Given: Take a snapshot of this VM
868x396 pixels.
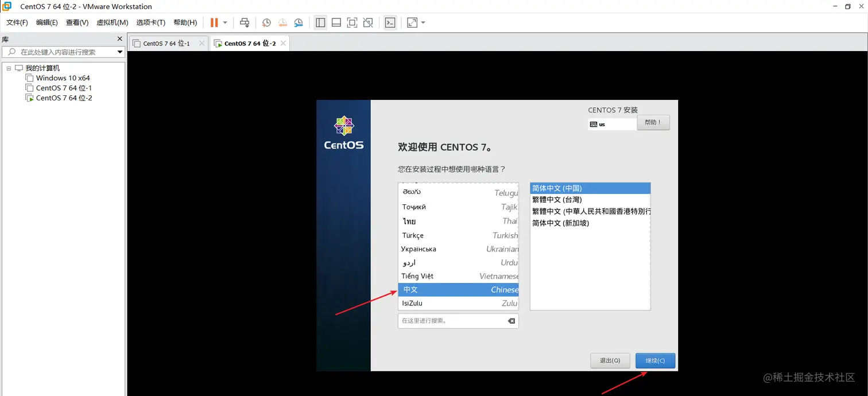Looking at the screenshot, I should pos(266,22).
